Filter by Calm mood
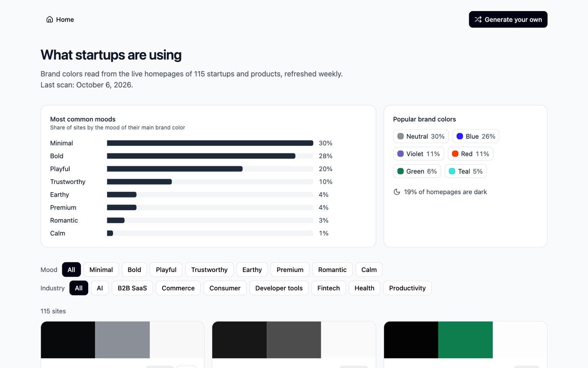The width and height of the screenshot is (588, 368). [x=369, y=270]
